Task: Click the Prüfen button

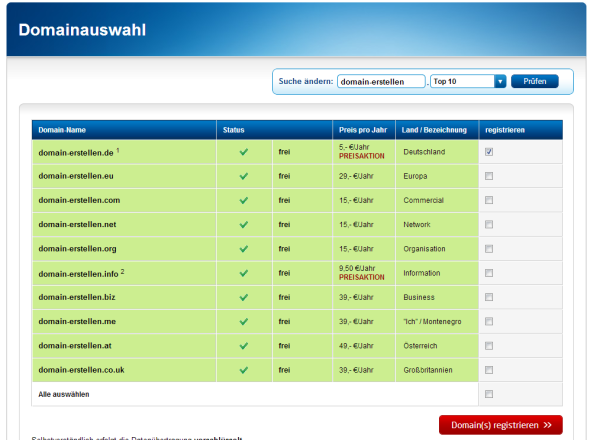Action: point(534,81)
